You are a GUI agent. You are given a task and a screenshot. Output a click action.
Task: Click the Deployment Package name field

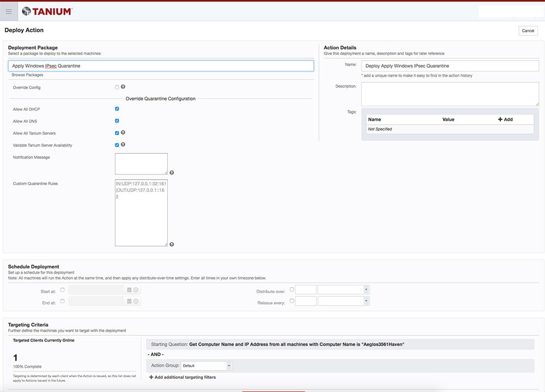161,66
